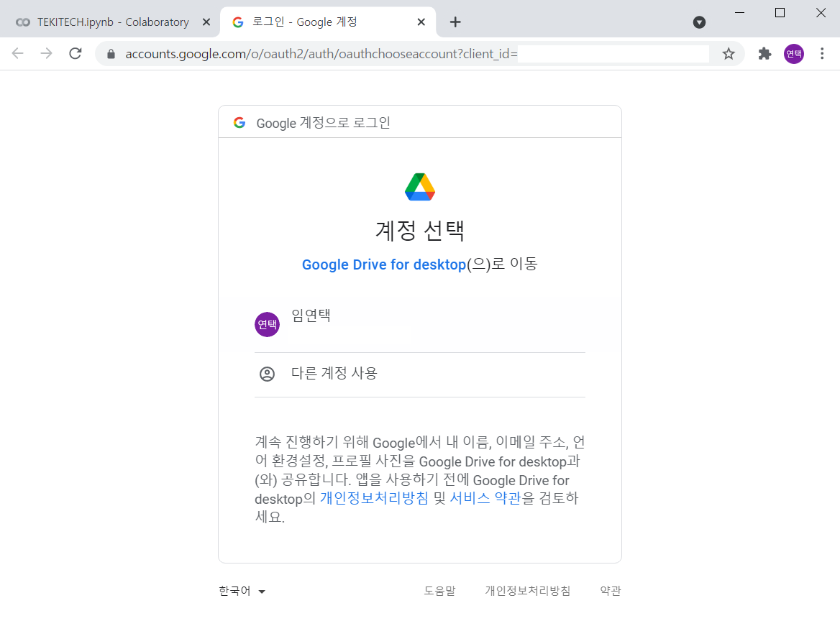View site security lock information
840x621 pixels.
111,53
